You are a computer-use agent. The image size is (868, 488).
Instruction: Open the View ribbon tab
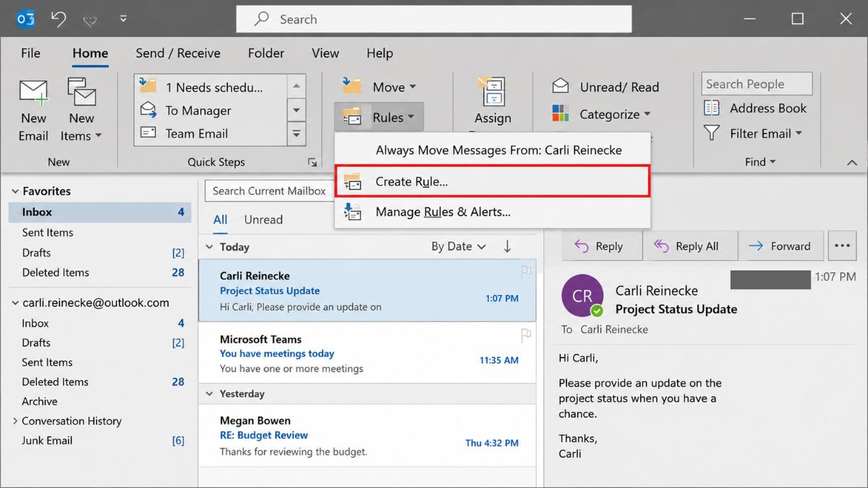click(325, 53)
